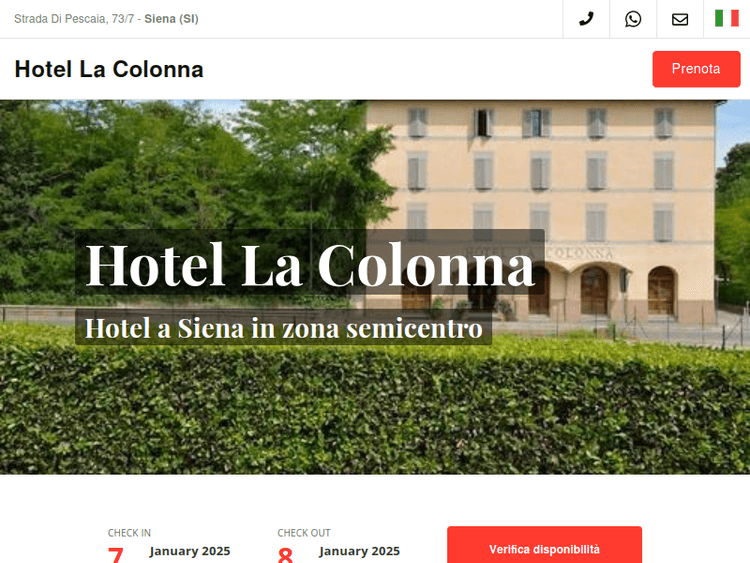Viewport: 750px width, 563px height.
Task: Click the bold Siena (SI) text
Action: pos(171,19)
